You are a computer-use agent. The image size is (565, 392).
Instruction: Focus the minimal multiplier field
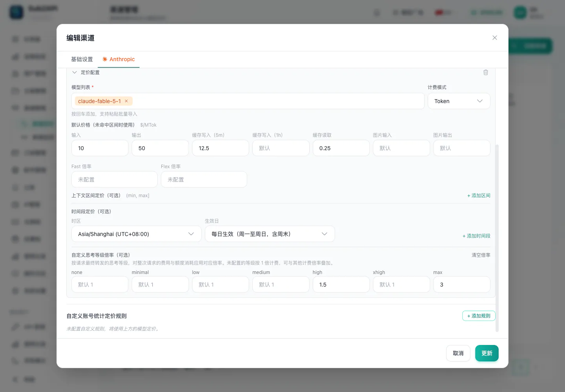[x=160, y=285]
